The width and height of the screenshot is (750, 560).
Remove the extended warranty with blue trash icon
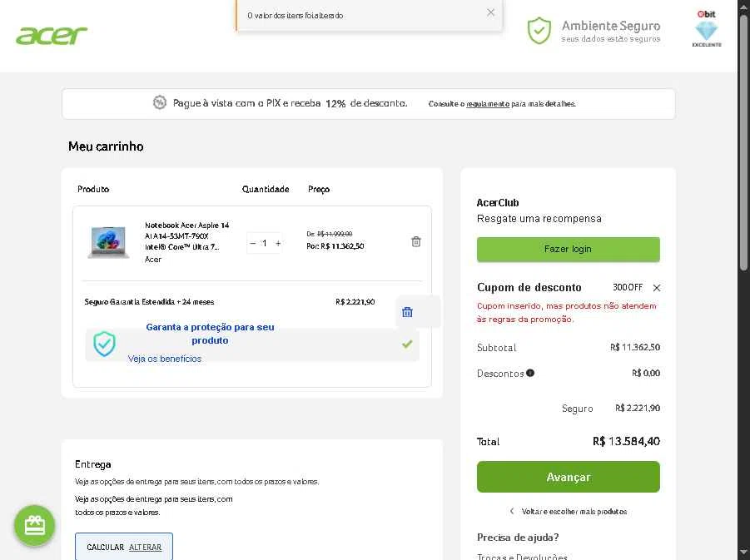[407, 312]
